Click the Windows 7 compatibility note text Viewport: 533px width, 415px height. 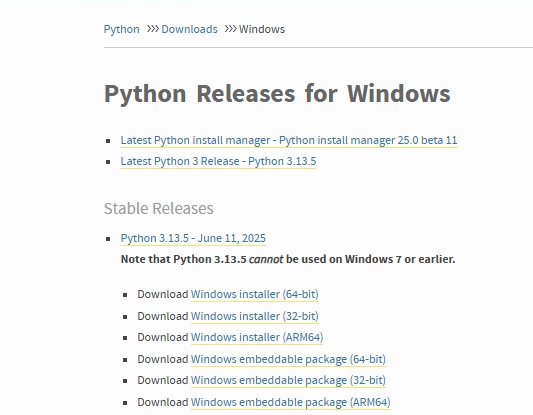click(288, 259)
